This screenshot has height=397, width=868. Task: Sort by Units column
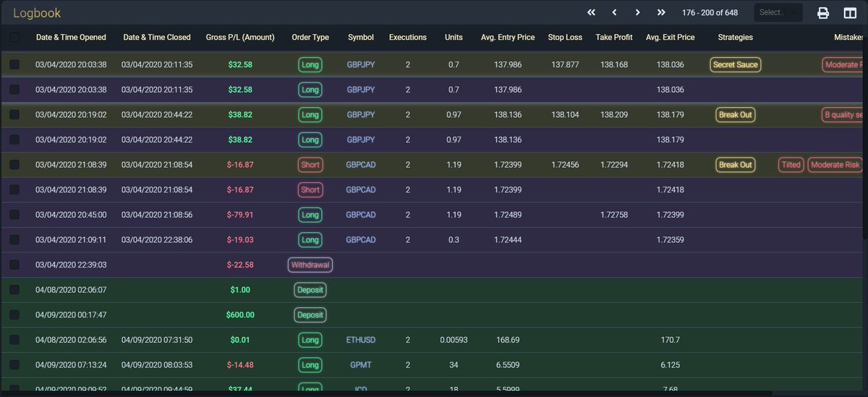pyautogui.click(x=454, y=38)
